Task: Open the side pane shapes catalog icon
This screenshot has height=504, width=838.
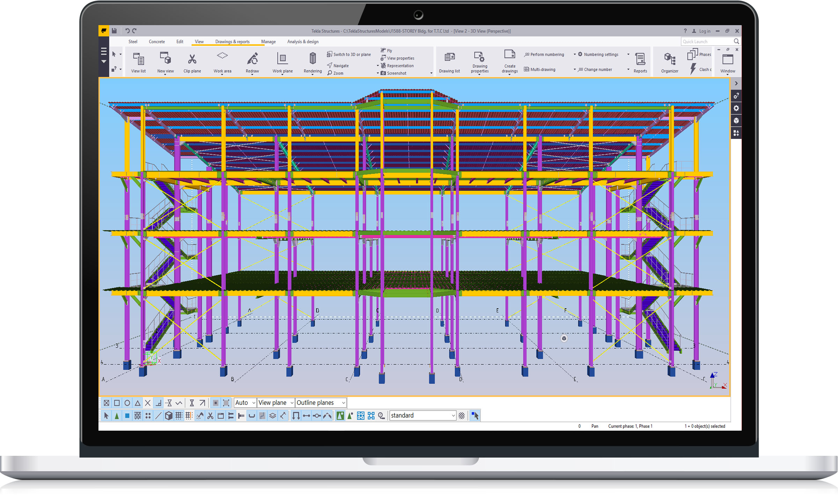Action: pyautogui.click(x=736, y=133)
